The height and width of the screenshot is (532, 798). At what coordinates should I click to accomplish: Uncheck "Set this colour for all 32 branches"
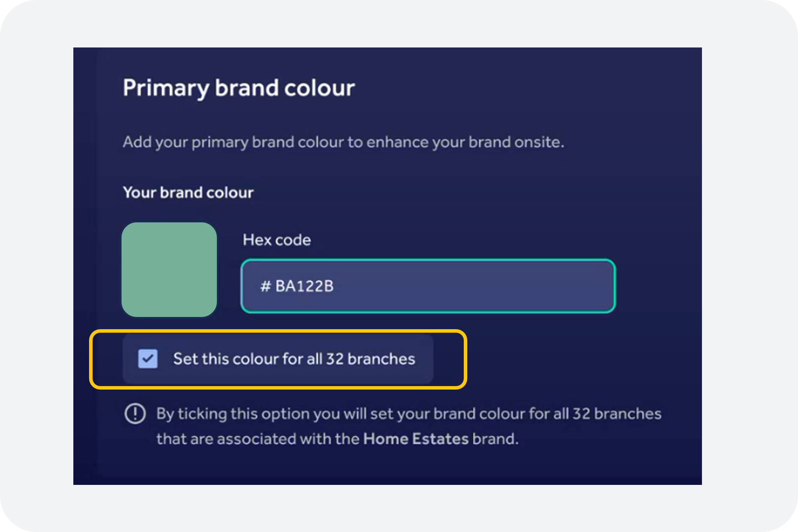tap(148, 359)
